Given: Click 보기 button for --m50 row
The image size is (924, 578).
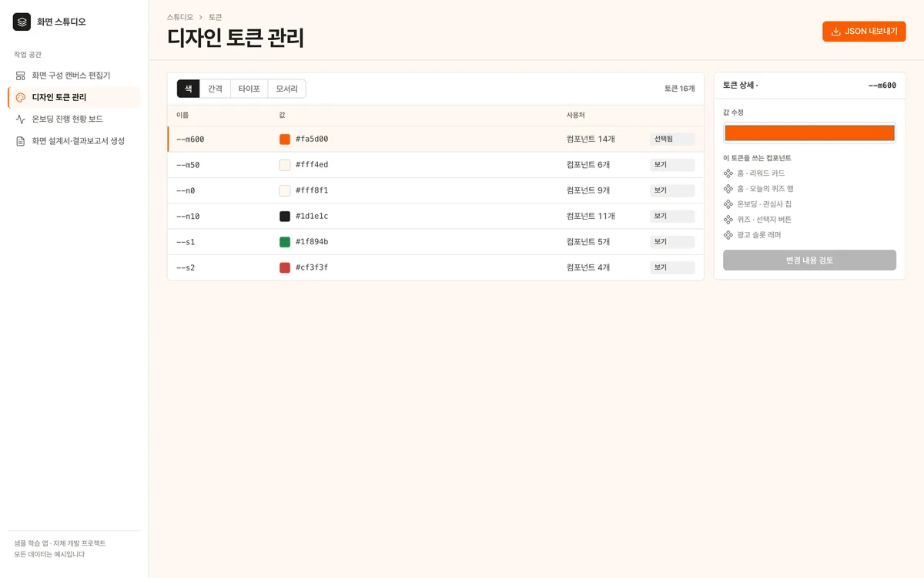Looking at the screenshot, I should click(672, 165).
